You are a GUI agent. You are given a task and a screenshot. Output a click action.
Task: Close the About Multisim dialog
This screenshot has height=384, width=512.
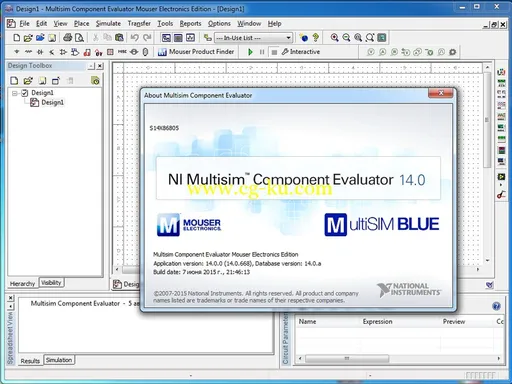[441, 93]
